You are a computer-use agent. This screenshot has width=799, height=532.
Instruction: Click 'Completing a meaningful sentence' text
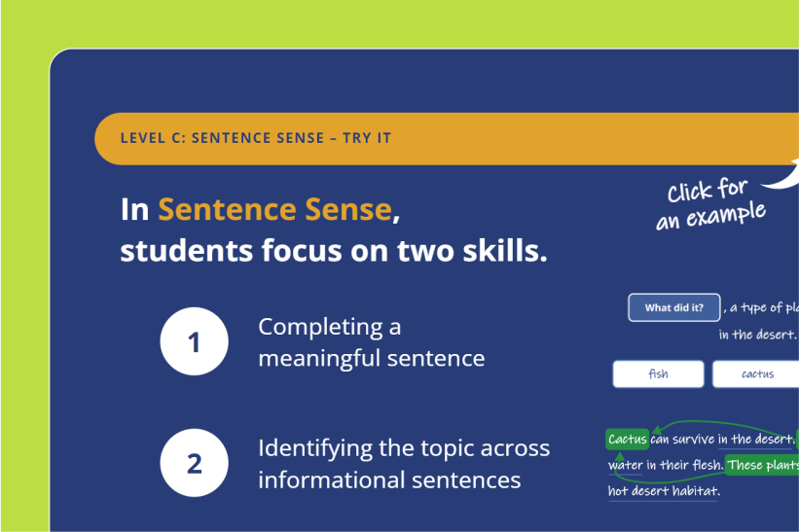point(371,342)
